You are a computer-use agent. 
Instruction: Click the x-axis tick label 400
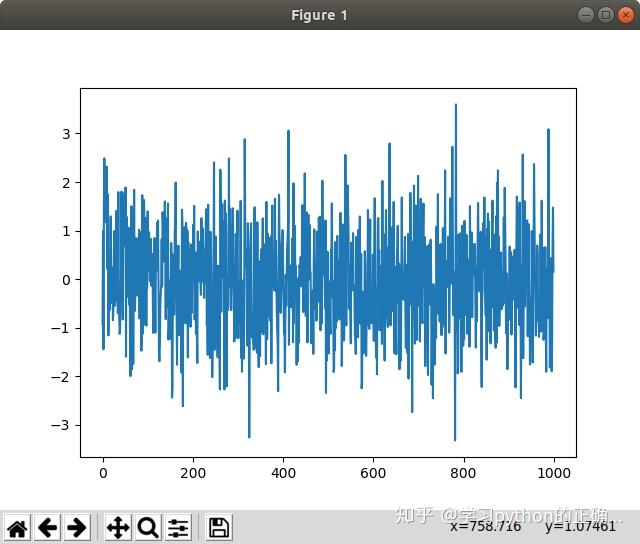coord(283,473)
